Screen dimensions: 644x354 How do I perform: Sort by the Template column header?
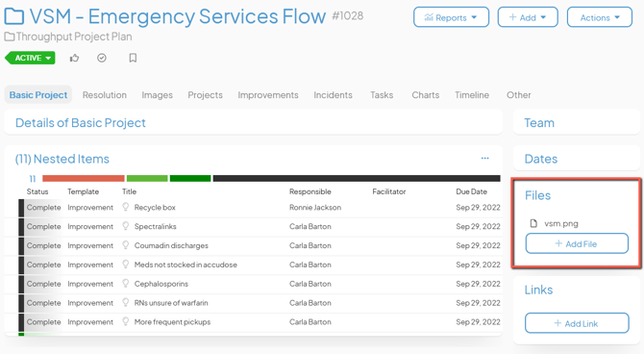pyautogui.click(x=83, y=191)
